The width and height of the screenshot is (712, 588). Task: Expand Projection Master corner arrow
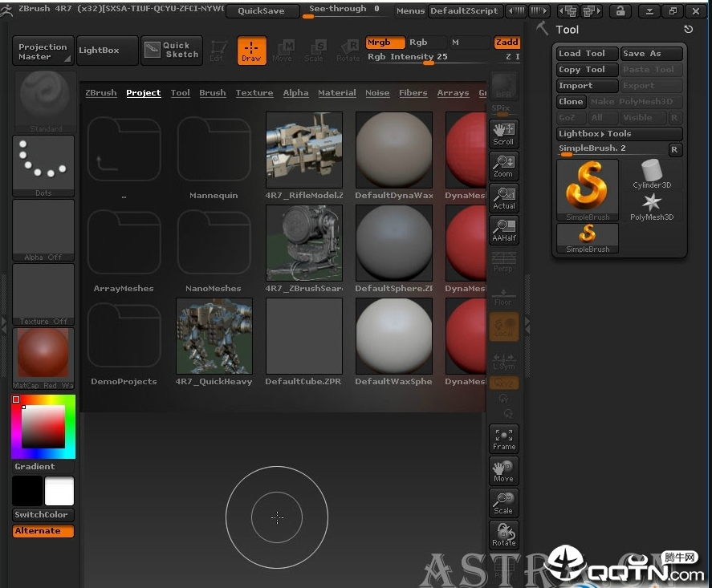67,58
